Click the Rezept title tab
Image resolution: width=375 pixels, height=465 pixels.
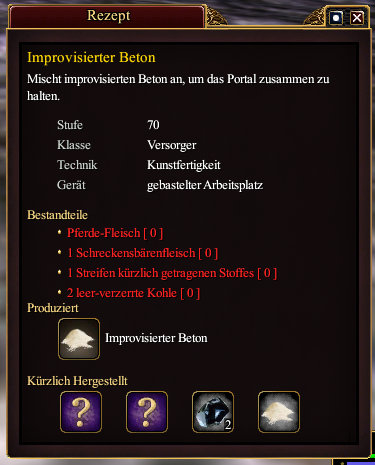click(x=107, y=16)
